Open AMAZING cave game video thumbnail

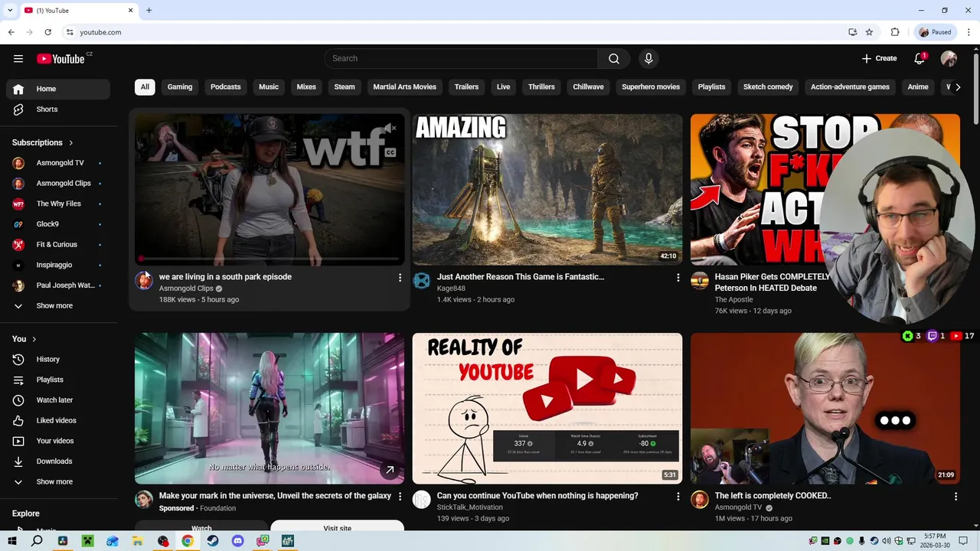coord(547,189)
